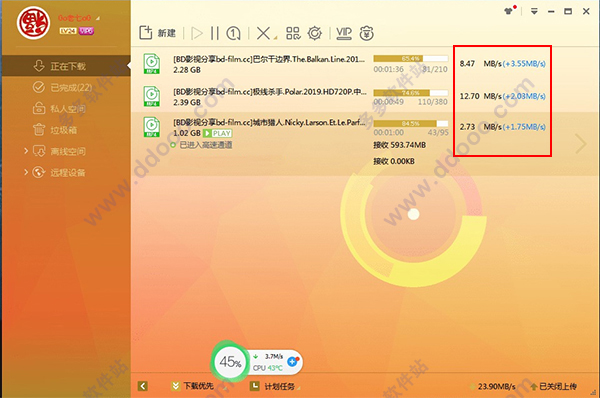Open the main menu dropdown in title bar
600x398 pixels.
(534, 11)
